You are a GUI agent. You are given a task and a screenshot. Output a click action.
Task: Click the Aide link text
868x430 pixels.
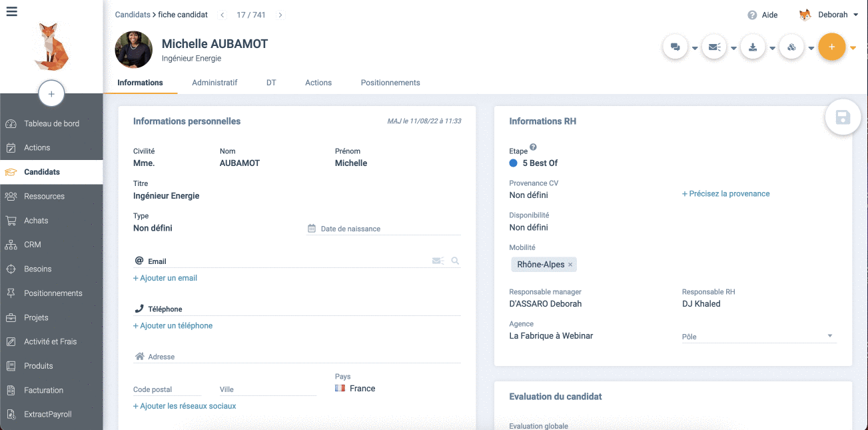[x=769, y=15]
